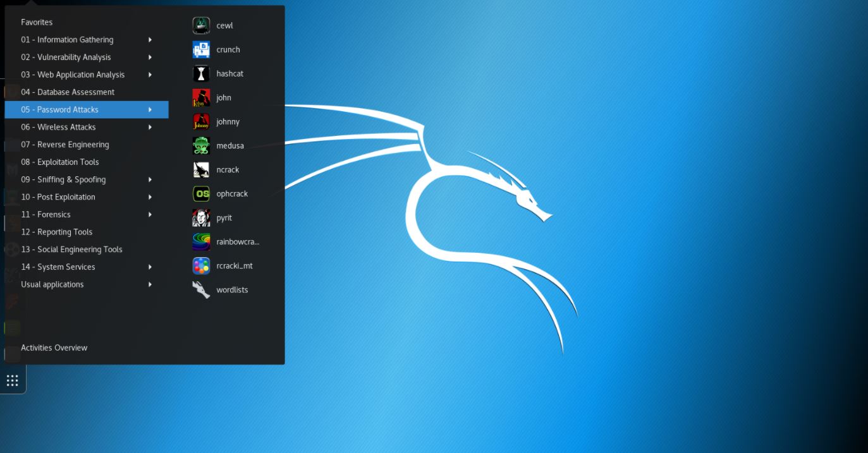The image size is (868, 453).
Task: Open Usual applications menu
Action: tap(87, 284)
